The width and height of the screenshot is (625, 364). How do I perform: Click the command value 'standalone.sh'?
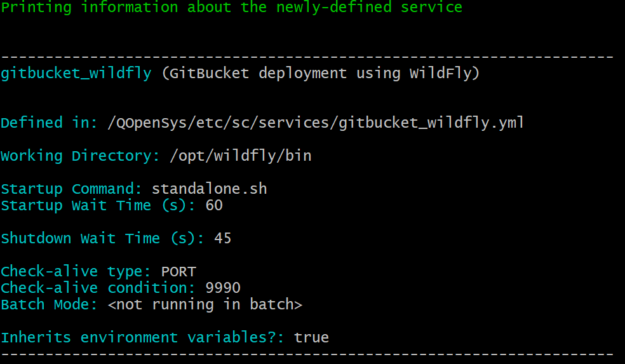[x=209, y=189]
